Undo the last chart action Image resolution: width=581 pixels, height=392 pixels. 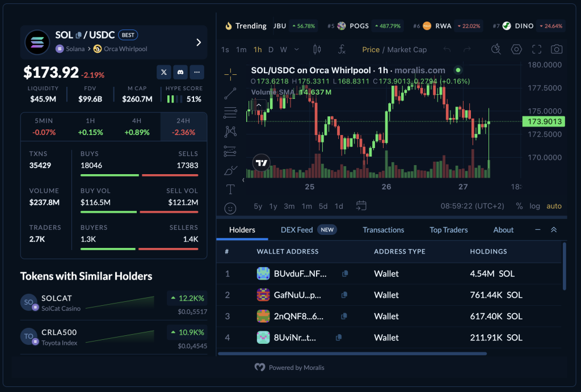[447, 49]
